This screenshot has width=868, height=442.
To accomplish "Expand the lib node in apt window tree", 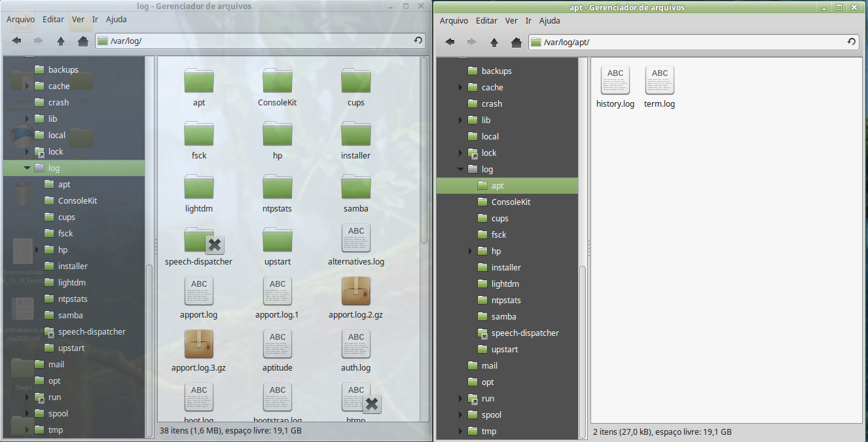I will (460, 120).
